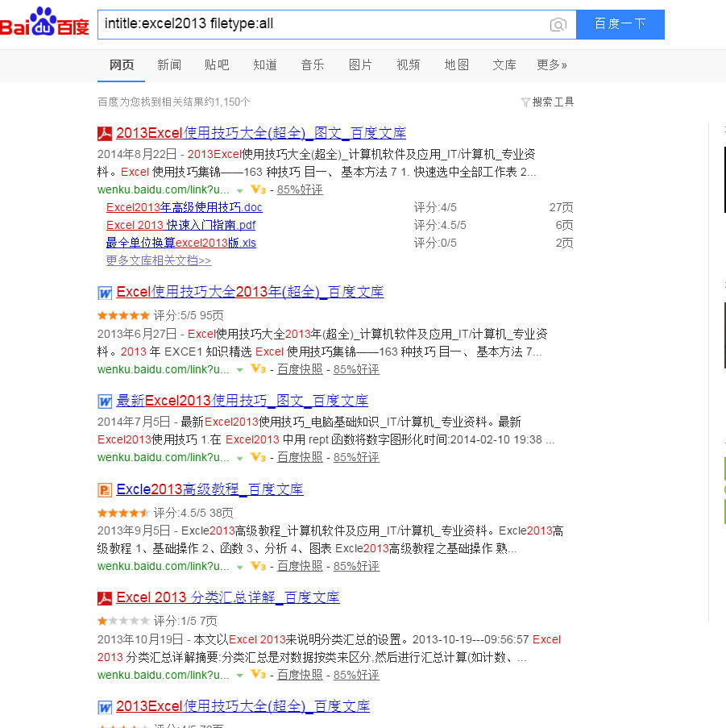Switch to the 贴吧 tab
Image resolution: width=726 pixels, height=728 pixels.
tap(217, 65)
